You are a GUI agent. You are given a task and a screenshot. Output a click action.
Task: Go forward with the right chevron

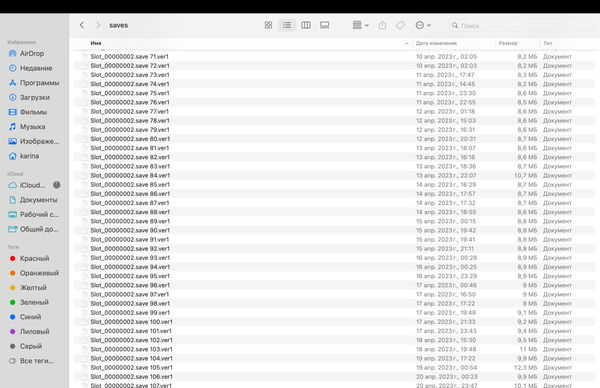pyautogui.click(x=98, y=25)
